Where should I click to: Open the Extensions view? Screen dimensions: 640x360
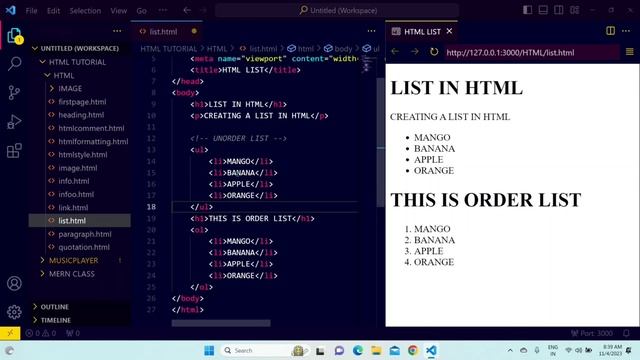click(x=14, y=151)
